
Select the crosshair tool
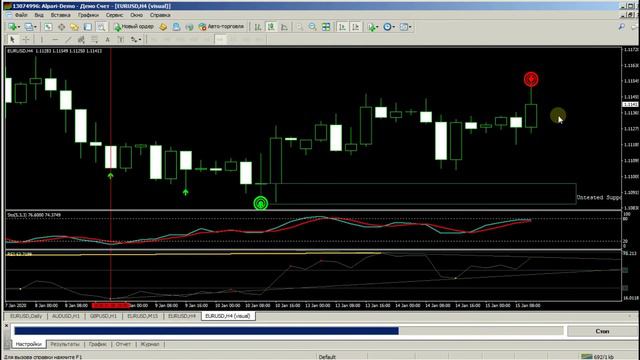click(x=26, y=40)
